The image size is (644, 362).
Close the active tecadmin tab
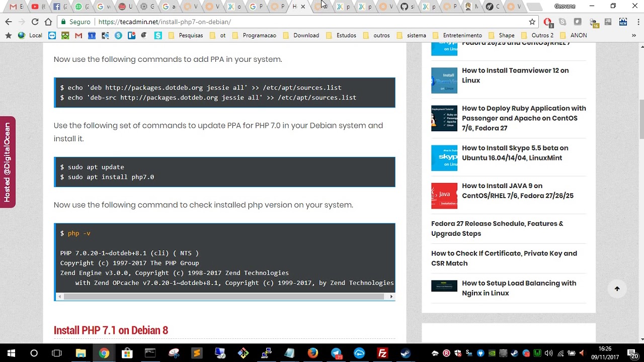coord(303,7)
